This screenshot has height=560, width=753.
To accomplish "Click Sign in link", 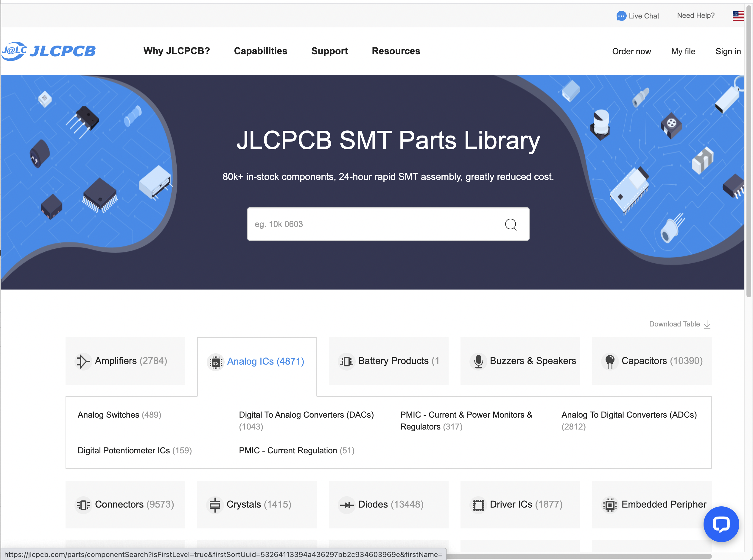I will (728, 52).
